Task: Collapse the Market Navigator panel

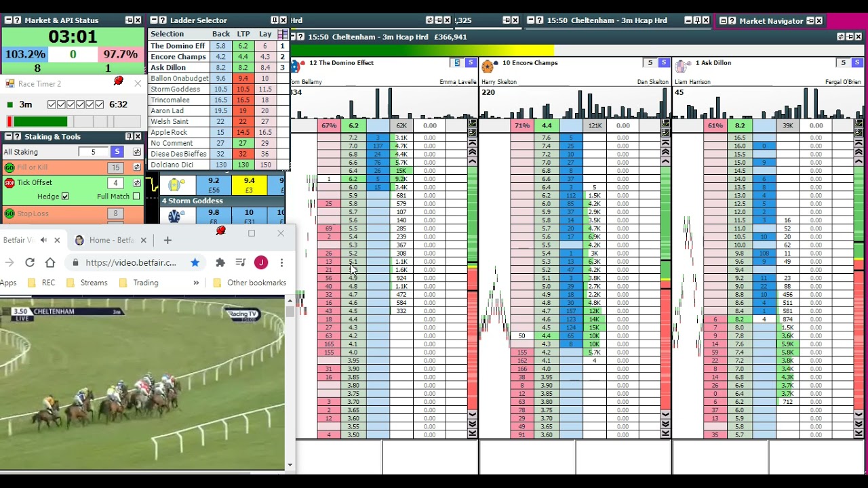Action: click(723, 21)
